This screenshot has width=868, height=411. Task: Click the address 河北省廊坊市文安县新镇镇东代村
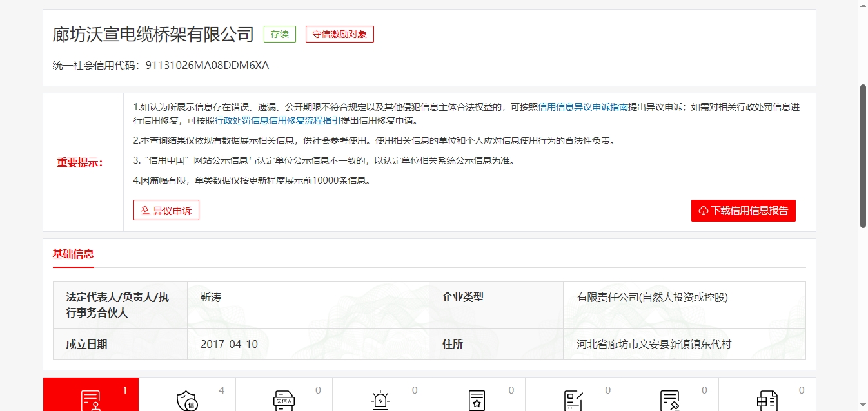655,344
